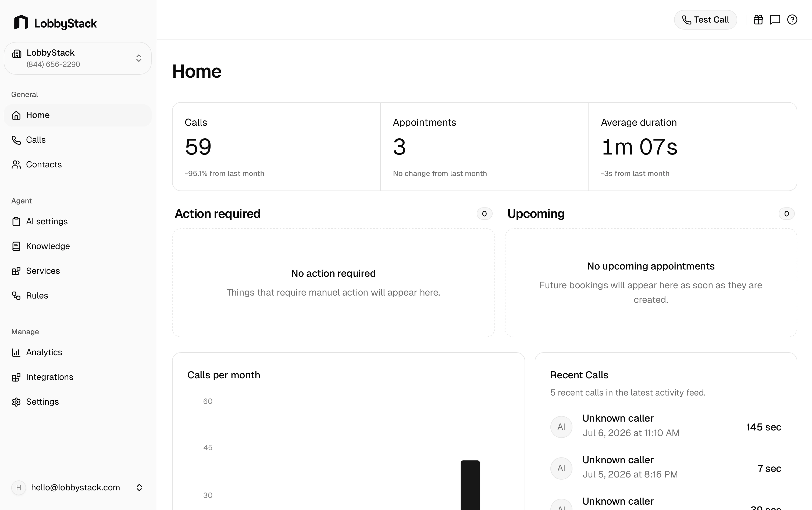812x510 pixels.
Task: Click the Upcoming count badge
Action: pos(786,214)
